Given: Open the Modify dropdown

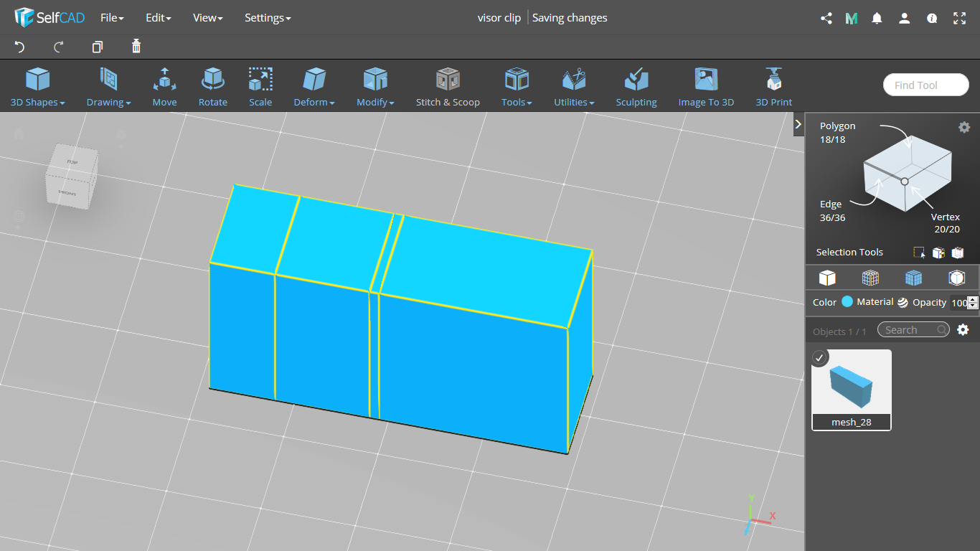Looking at the screenshot, I should coord(375,87).
